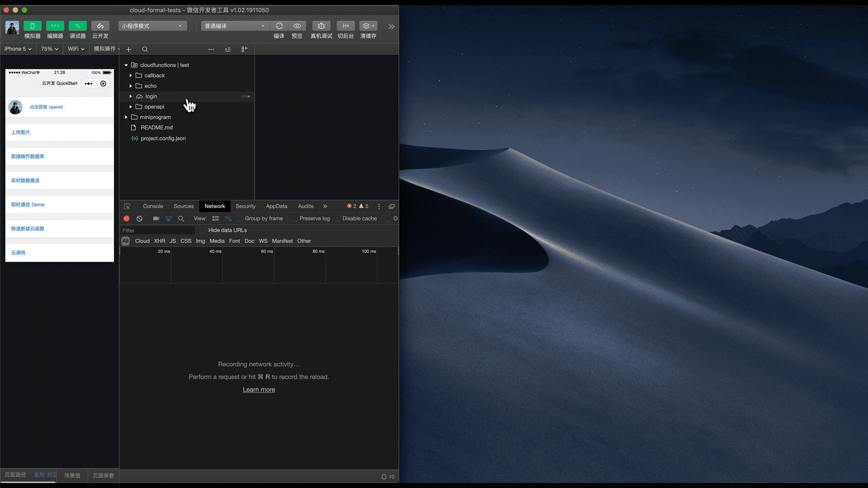Click the preview eye icon

[297, 26]
